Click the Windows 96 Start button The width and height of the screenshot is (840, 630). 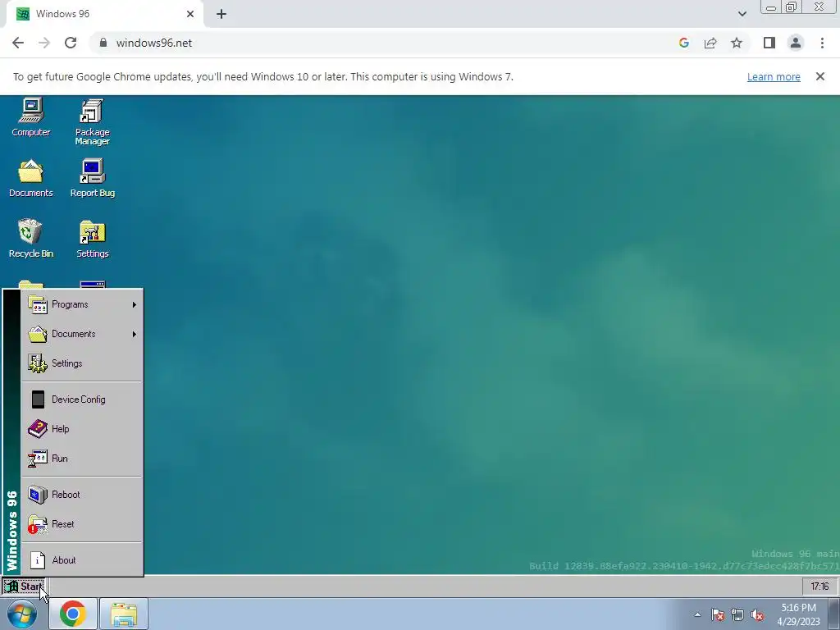coord(24,587)
